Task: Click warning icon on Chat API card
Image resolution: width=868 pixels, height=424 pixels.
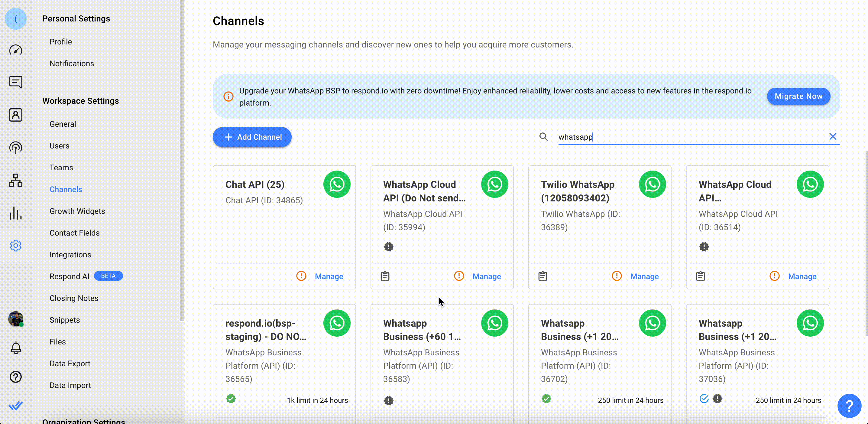Action: tap(301, 276)
